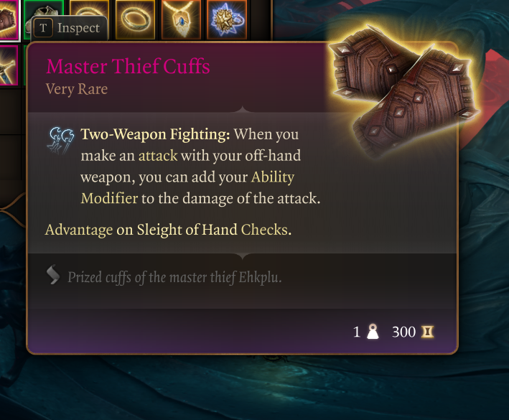Click the Two-Weapon Fighting ability icon
Viewport: 509px width, 420px height.
[61, 140]
